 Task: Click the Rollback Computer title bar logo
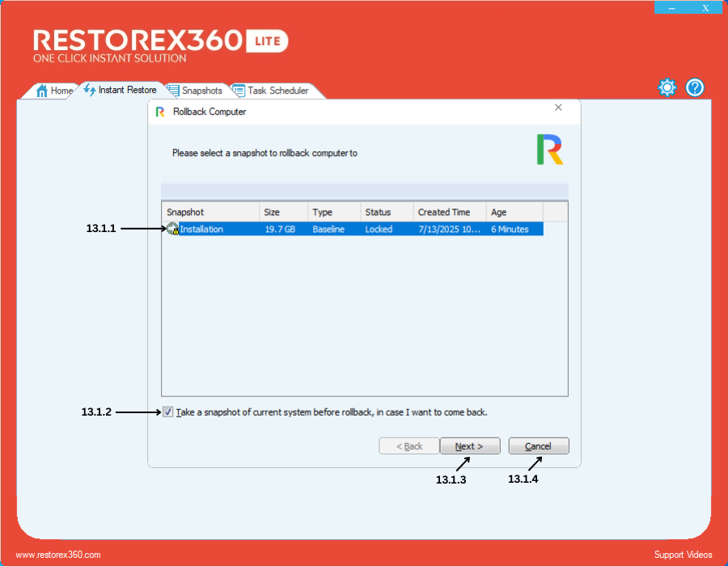pyautogui.click(x=160, y=112)
